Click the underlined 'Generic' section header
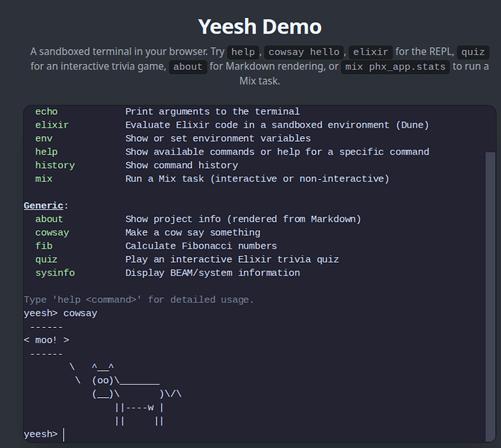The width and height of the screenshot is (501, 448). tap(43, 205)
